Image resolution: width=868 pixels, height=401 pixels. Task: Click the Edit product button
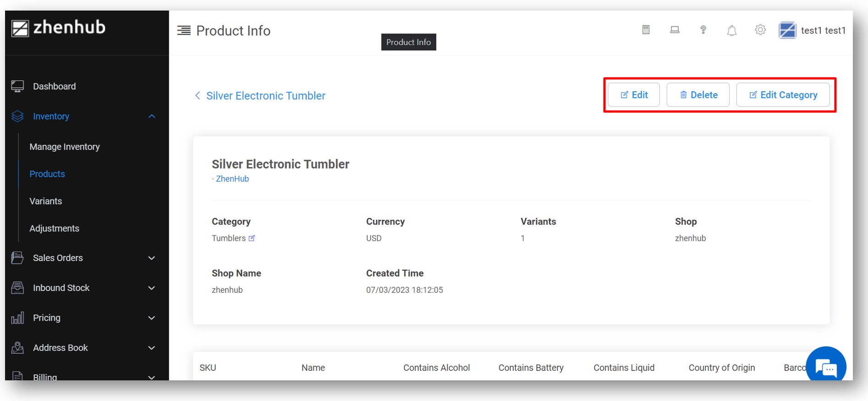pyautogui.click(x=634, y=95)
